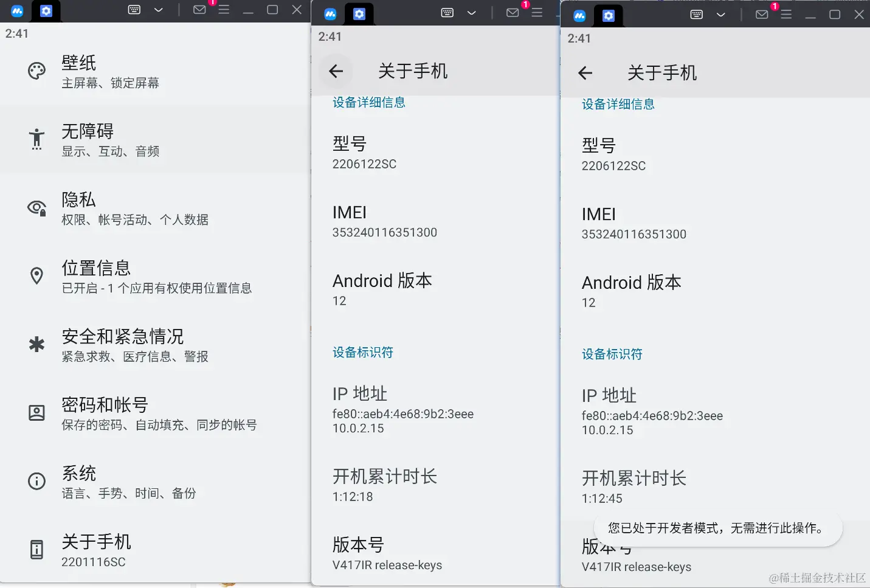Select the 隐私 privacy eye icon
This screenshot has width=870, height=588.
tap(36, 208)
